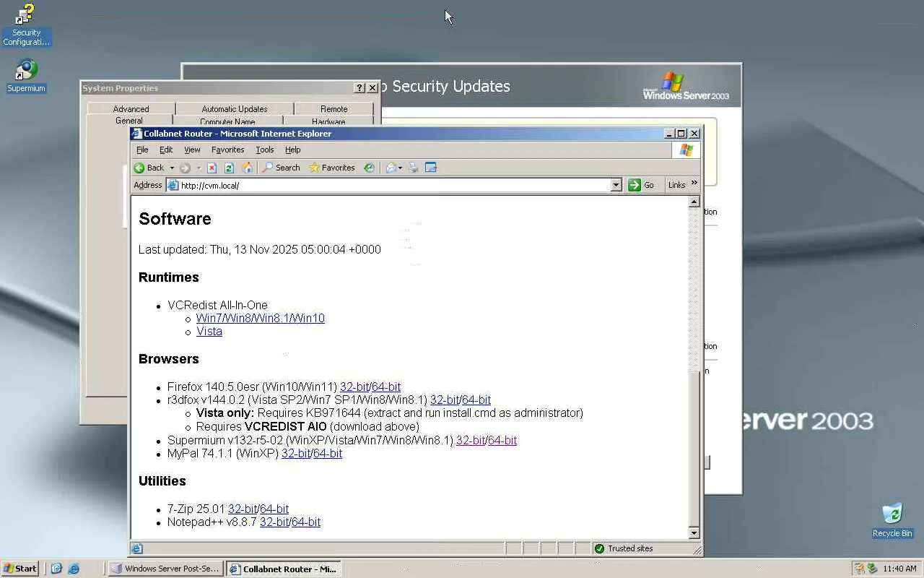Click the Forward arrow in IE toolbar
This screenshot has width=924, height=578.
click(186, 168)
